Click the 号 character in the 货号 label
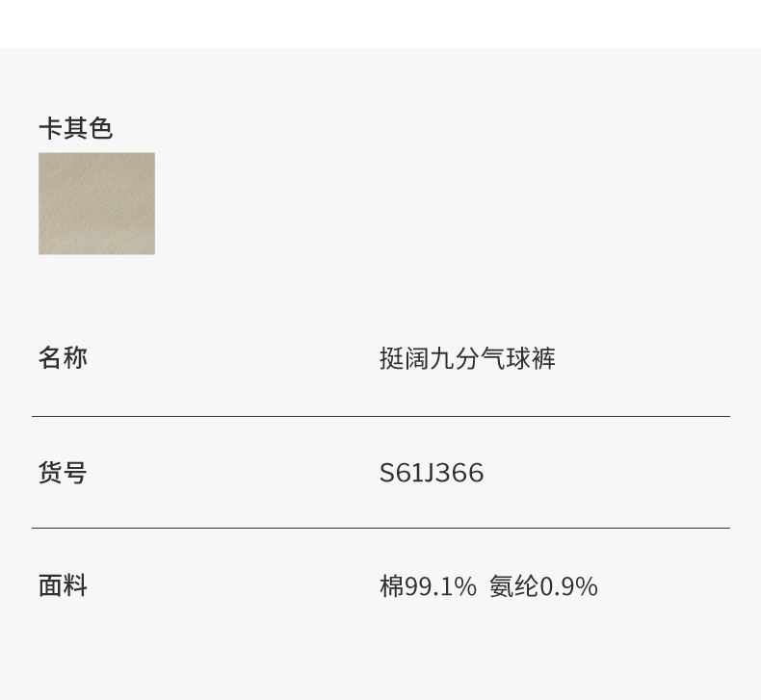Image resolution: width=761 pixels, height=700 pixels. pyautogui.click(x=75, y=473)
